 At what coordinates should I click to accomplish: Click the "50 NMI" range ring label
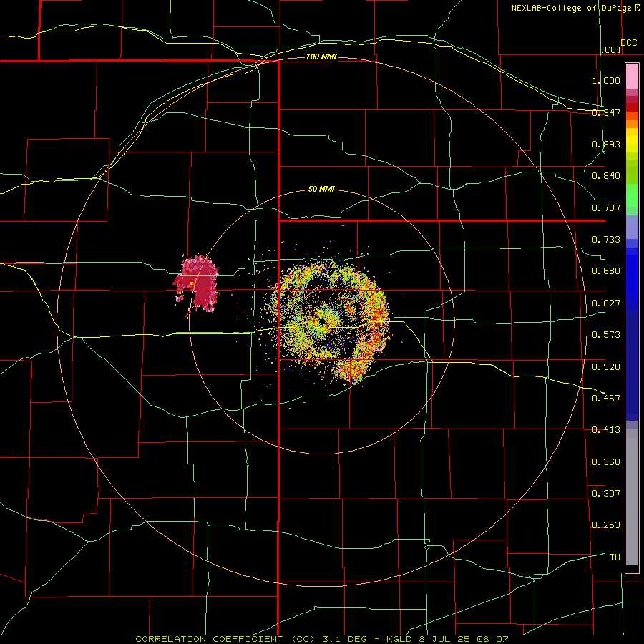point(321,189)
